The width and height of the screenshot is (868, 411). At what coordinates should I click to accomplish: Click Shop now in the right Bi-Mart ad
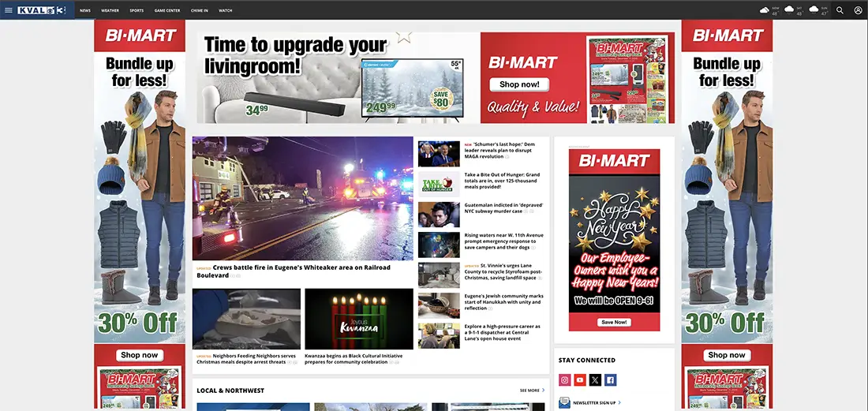coord(727,355)
